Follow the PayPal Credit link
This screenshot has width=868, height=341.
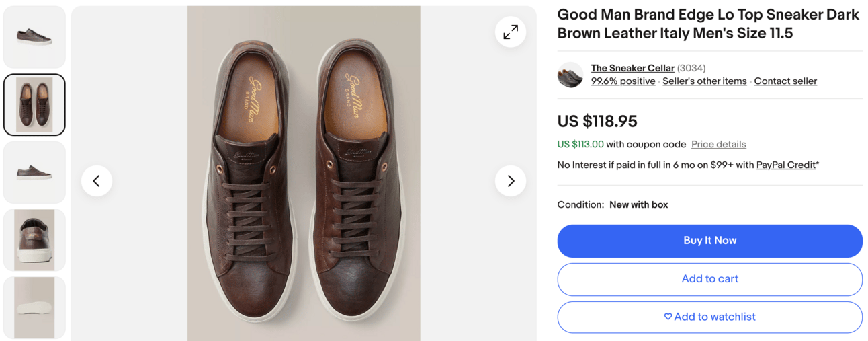(785, 165)
